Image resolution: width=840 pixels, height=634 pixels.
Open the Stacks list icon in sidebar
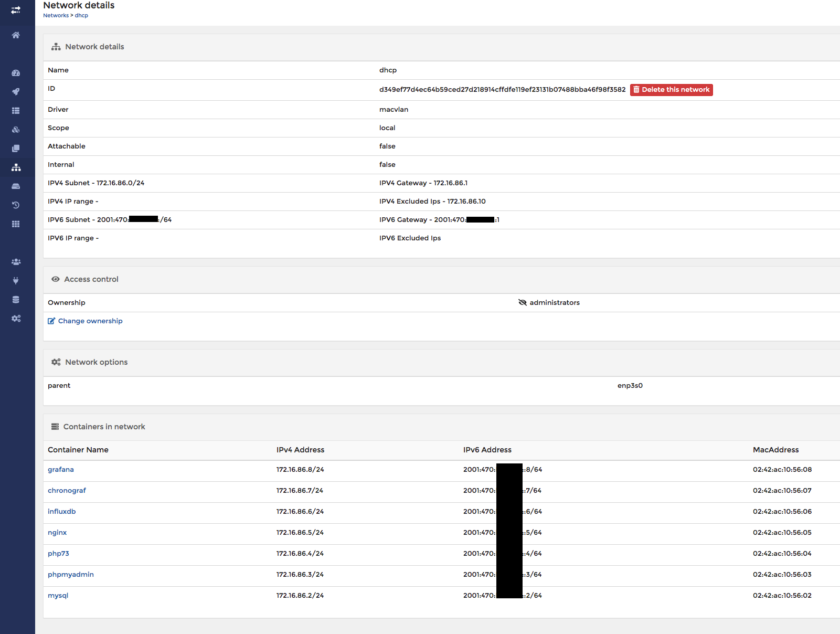click(x=16, y=110)
